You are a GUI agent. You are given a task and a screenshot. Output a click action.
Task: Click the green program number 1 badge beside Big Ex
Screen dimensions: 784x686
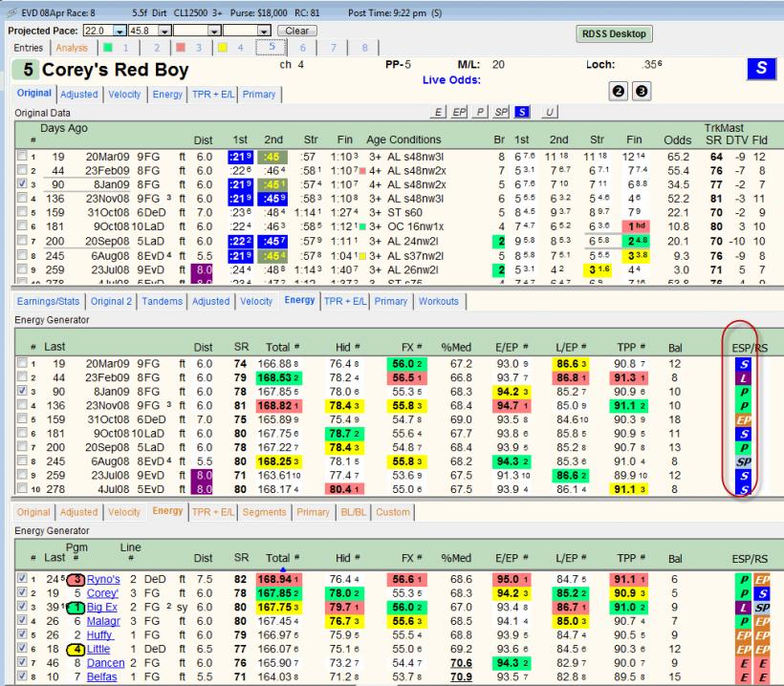[76, 608]
